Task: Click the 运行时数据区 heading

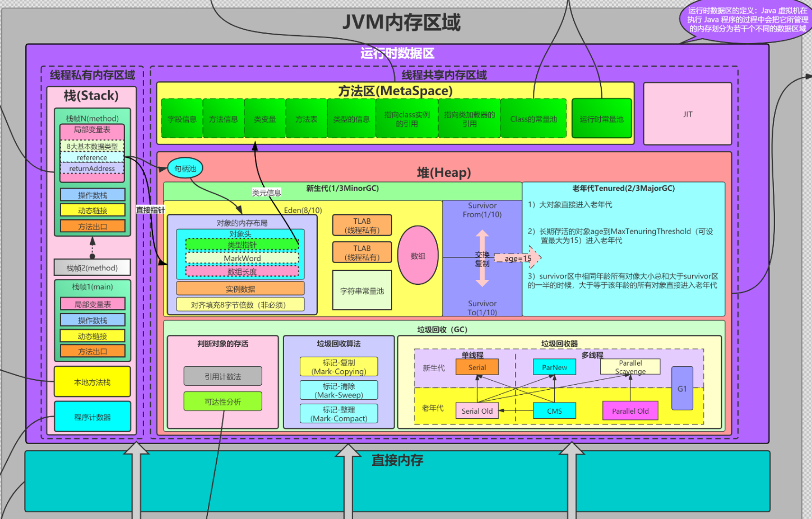Action: click(x=397, y=54)
